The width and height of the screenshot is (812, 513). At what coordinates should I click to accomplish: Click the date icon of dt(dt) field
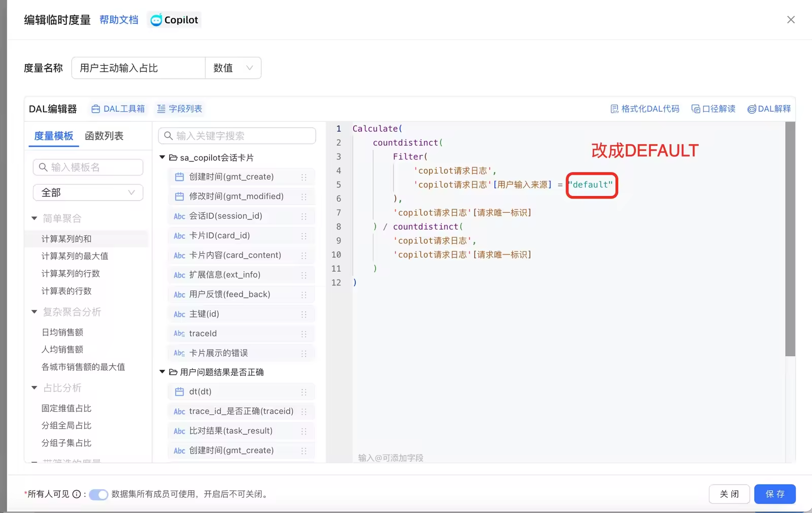click(x=179, y=392)
